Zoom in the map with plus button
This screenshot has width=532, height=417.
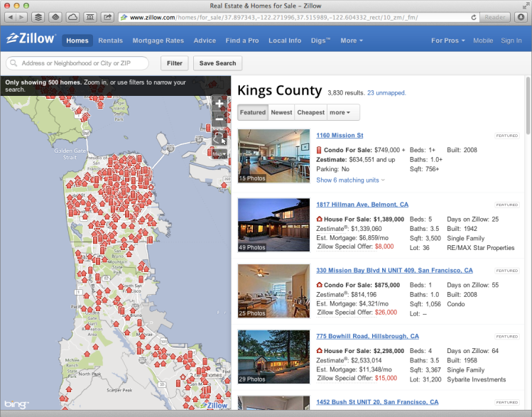pyautogui.click(x=219, y=104)
